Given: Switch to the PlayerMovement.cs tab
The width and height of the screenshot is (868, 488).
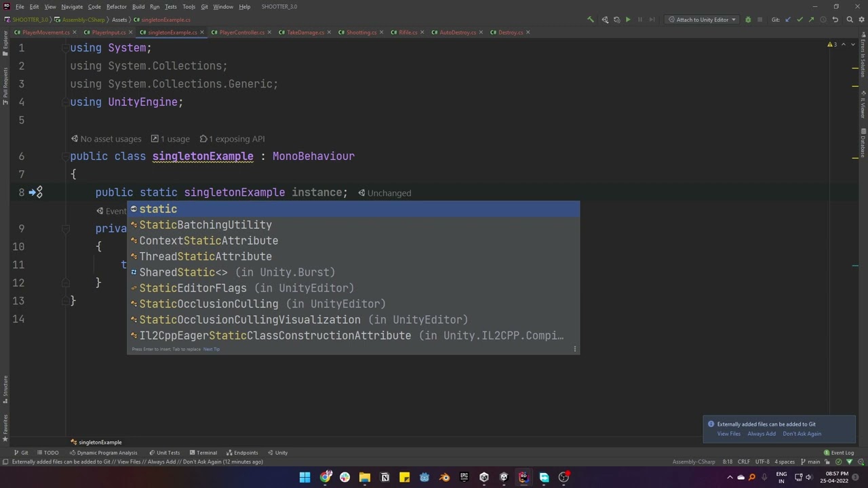Looking at the screenshot, I should [x=44, y=33].
